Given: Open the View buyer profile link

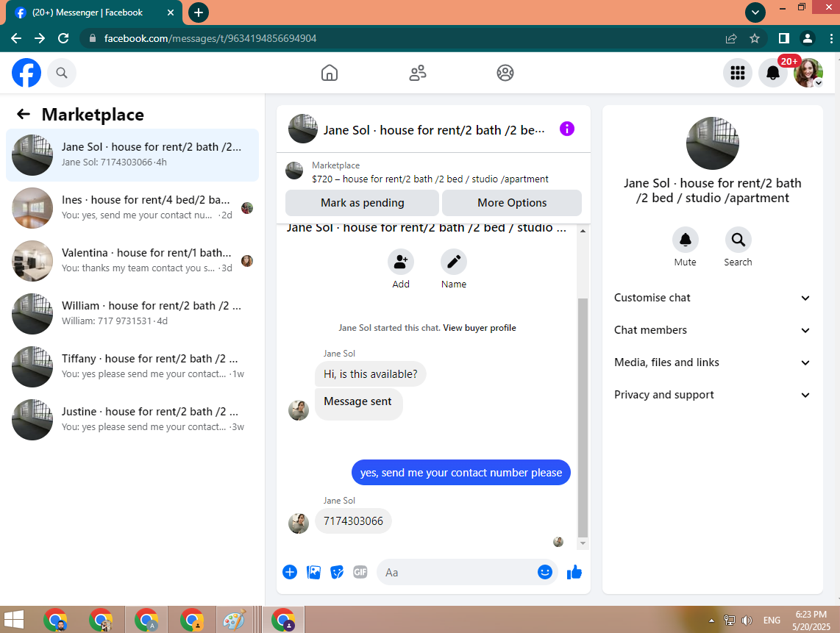Looking at the screenshot, I should point(480,328).
